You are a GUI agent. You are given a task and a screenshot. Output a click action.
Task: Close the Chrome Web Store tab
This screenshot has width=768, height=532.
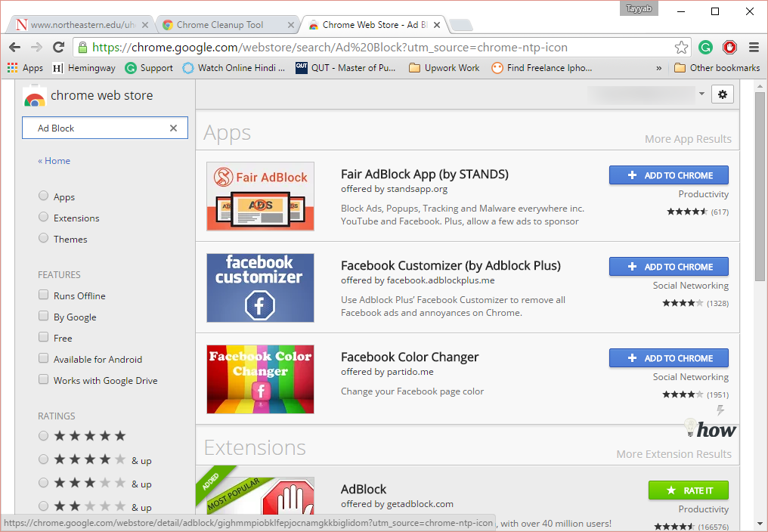(437, 24)
